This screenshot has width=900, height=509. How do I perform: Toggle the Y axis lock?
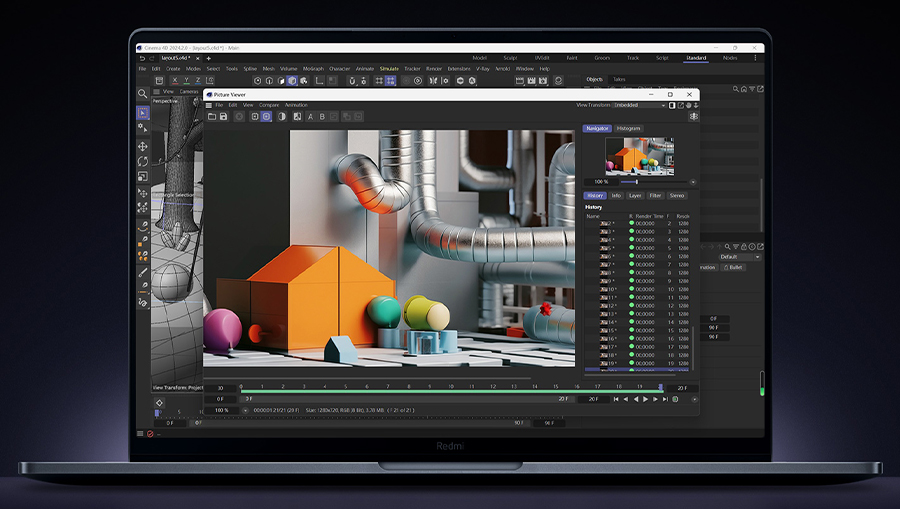click(187, 81)
